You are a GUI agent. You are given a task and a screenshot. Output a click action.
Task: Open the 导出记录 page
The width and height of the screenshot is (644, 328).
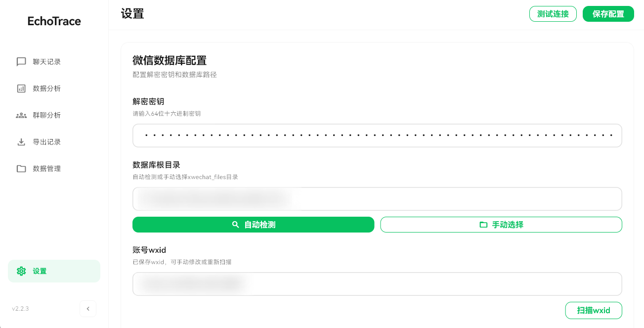tap(46, 141)
